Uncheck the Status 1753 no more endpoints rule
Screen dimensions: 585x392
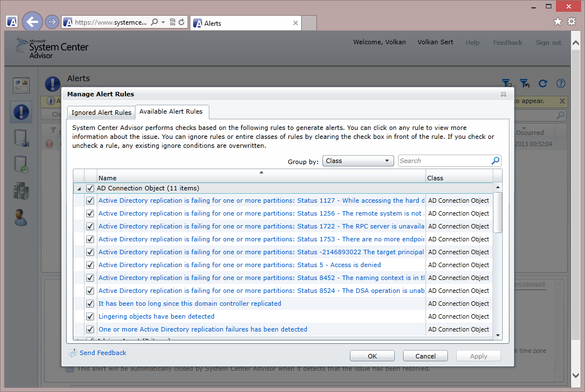pyautogui.click(x=90, y=239)
